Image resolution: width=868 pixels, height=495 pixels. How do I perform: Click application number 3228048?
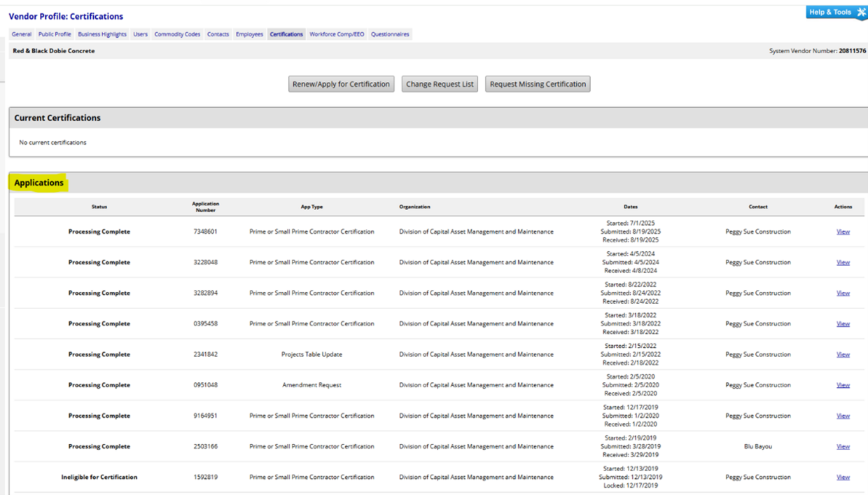pos(206,263)
